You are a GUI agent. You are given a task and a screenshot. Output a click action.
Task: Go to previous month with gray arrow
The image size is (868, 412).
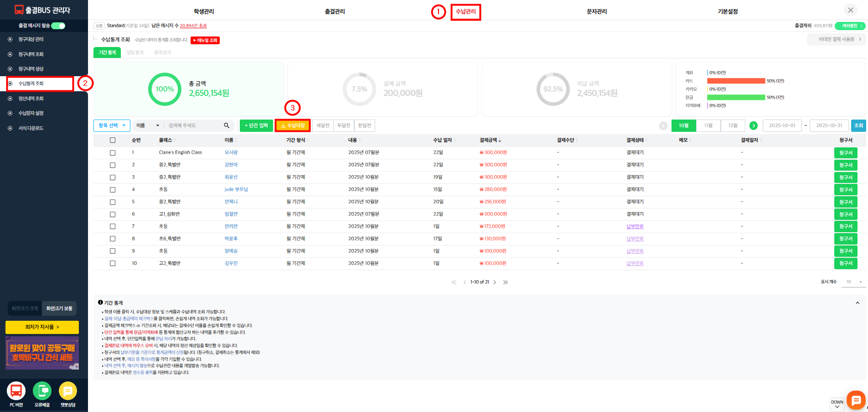point(663,125)
